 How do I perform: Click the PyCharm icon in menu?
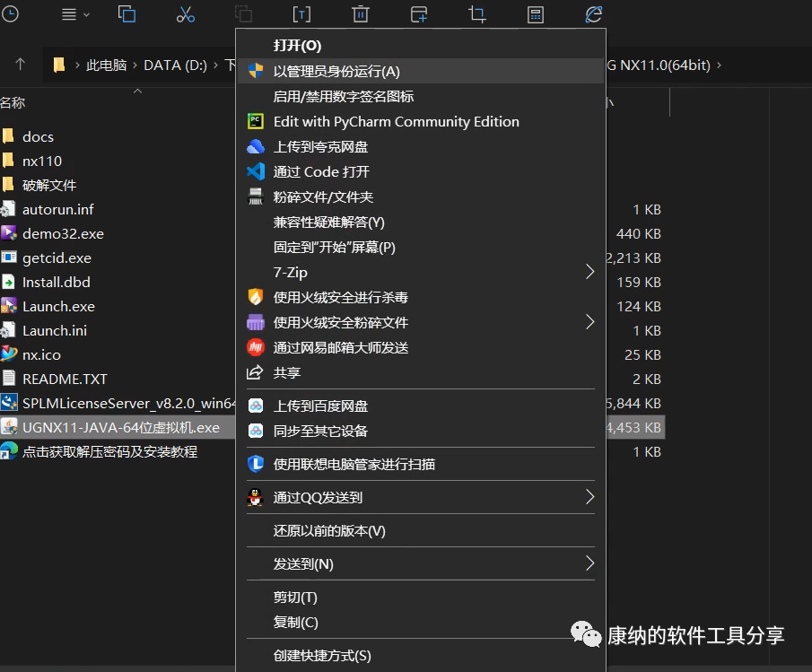(256, 122)
